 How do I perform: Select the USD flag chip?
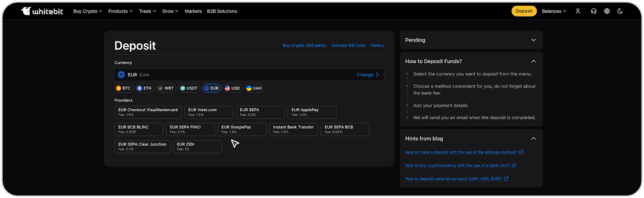pos(232,88)
